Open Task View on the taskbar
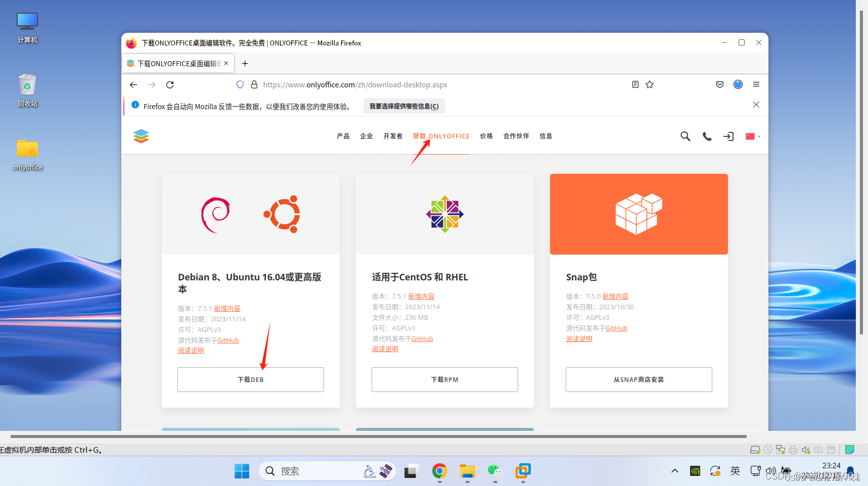868x486 pixels. (412, 471)
